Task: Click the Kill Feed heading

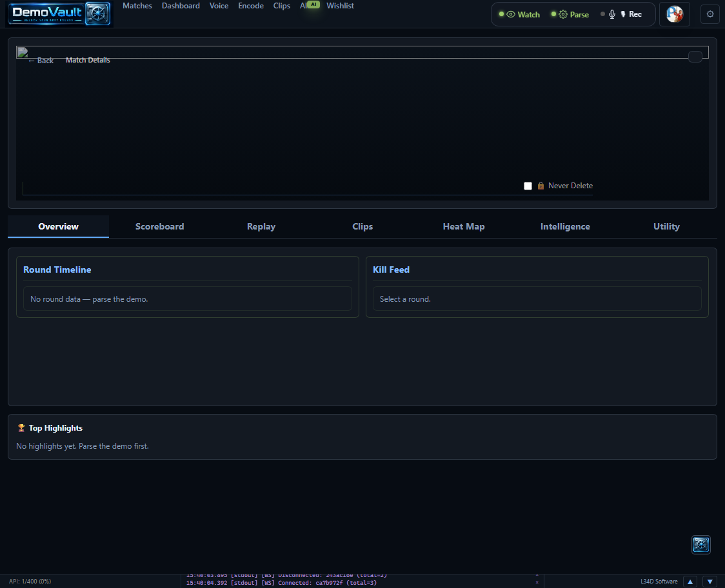Action: [x=391, y=269]
